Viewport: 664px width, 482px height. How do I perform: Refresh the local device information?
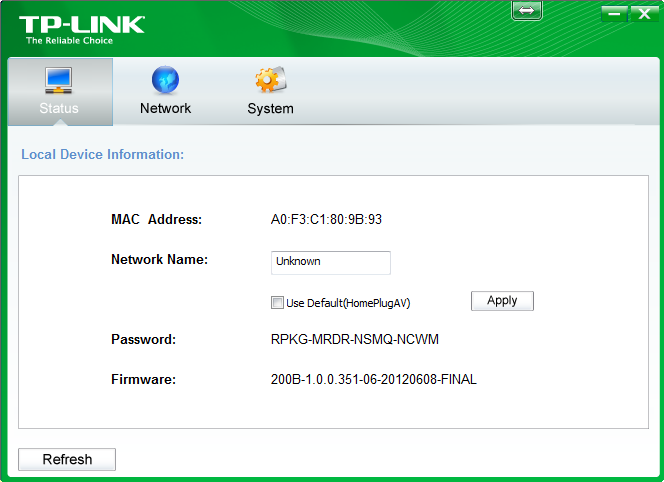point(67,459)
